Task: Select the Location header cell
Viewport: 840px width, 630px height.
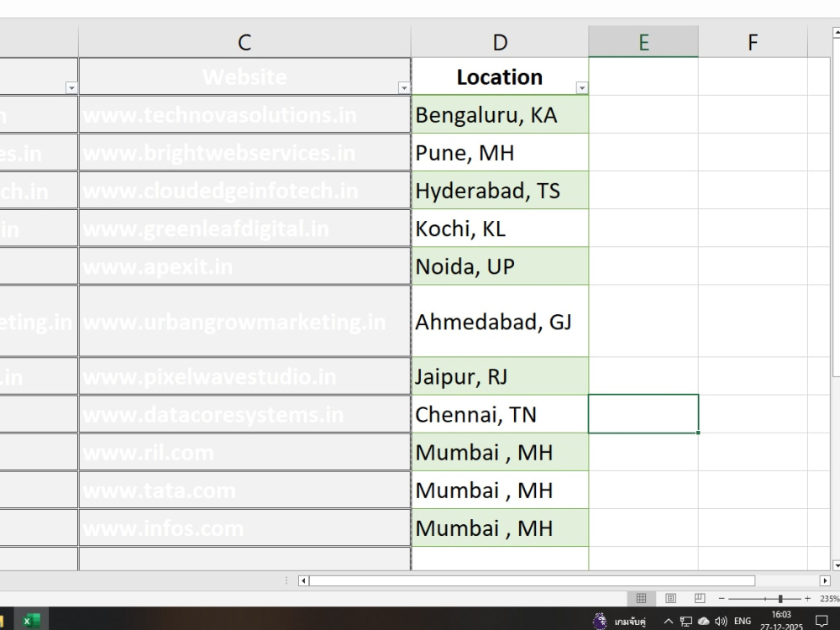Action: tap(500, 76)
